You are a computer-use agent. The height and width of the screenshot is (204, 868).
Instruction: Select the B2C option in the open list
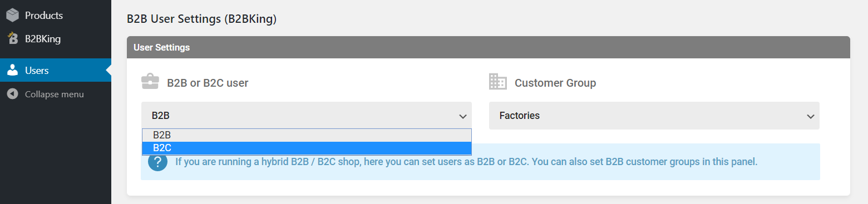click(x=307, y=148)
